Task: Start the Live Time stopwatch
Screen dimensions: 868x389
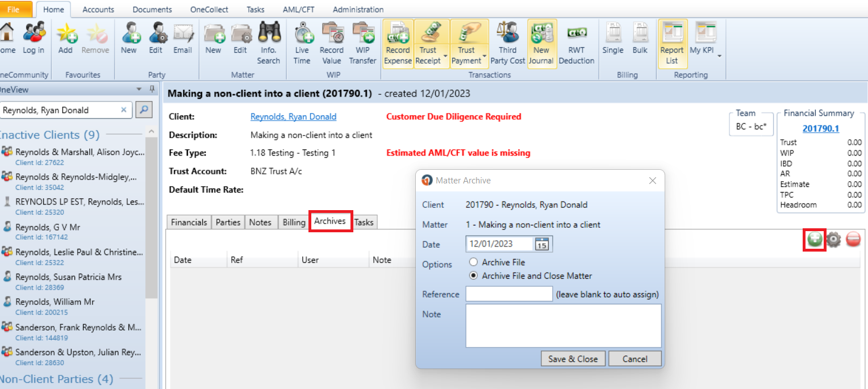Action: pyautogui.click(x=302, y=44)
